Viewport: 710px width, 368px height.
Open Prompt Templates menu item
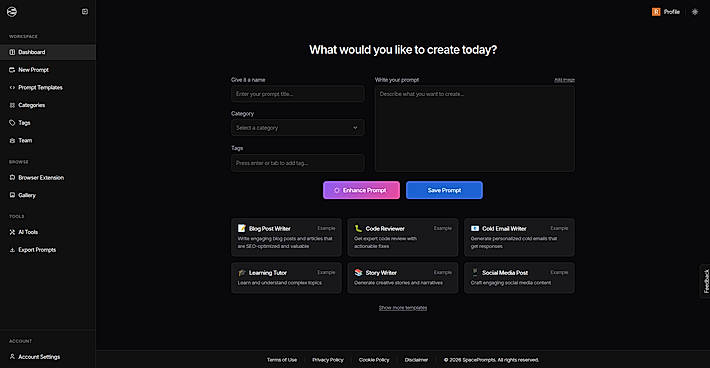point(48,87)
